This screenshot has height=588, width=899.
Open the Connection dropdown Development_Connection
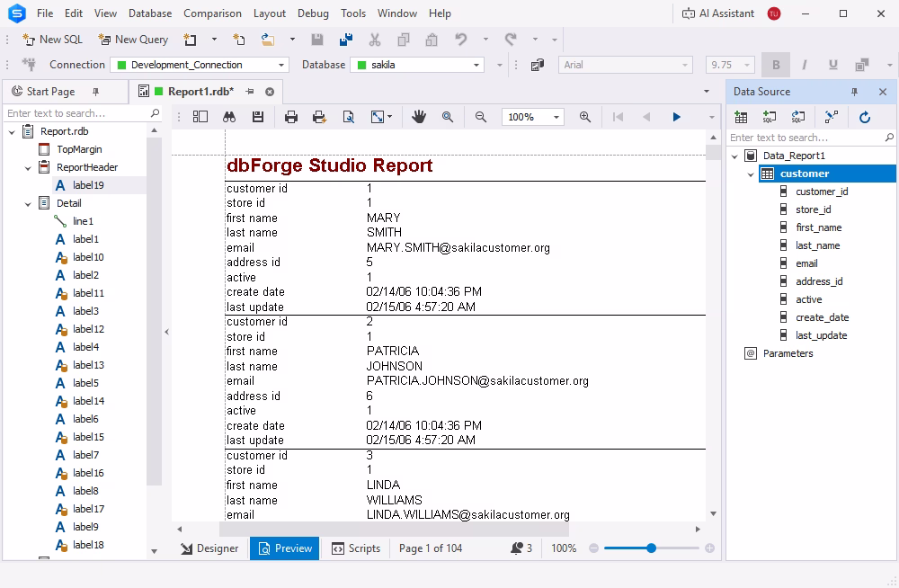tap(200, 65)
